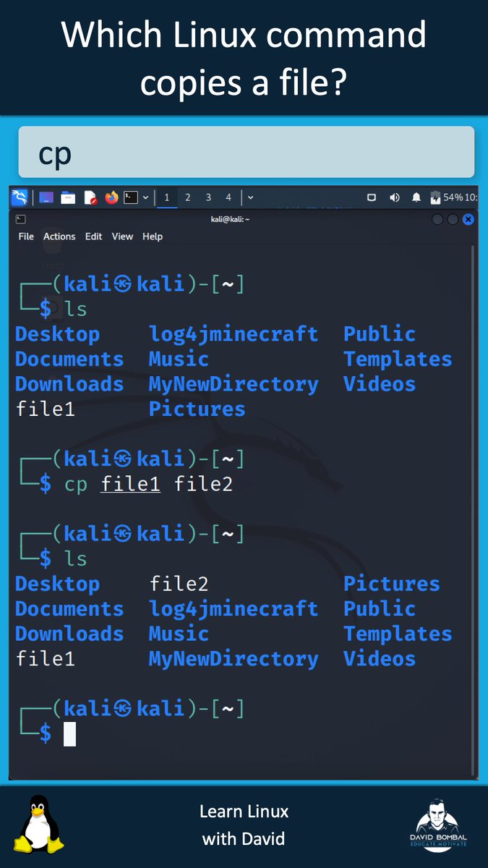
Task: Click the terminal's vertical scrollbar
Action: point(474,510)
